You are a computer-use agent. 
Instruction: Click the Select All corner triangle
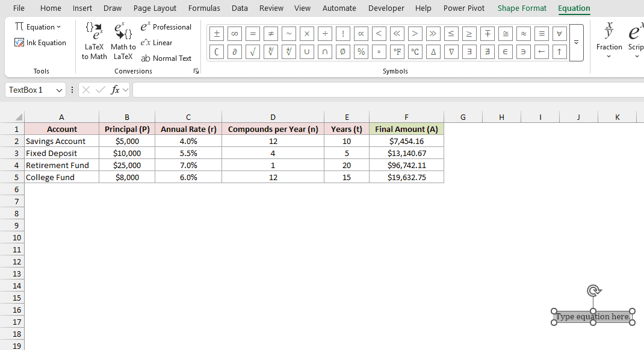[x=18, y=117]
